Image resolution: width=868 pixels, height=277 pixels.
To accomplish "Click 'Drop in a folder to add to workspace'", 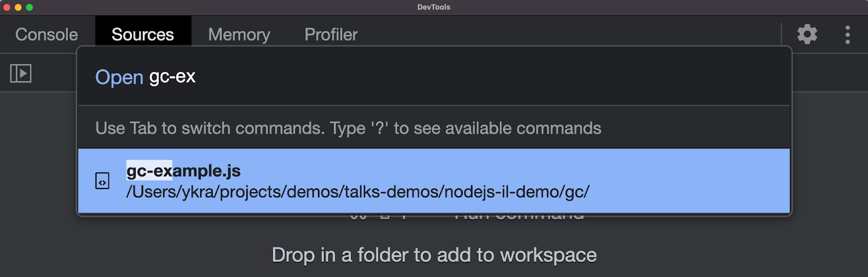I will coord(434,255).
